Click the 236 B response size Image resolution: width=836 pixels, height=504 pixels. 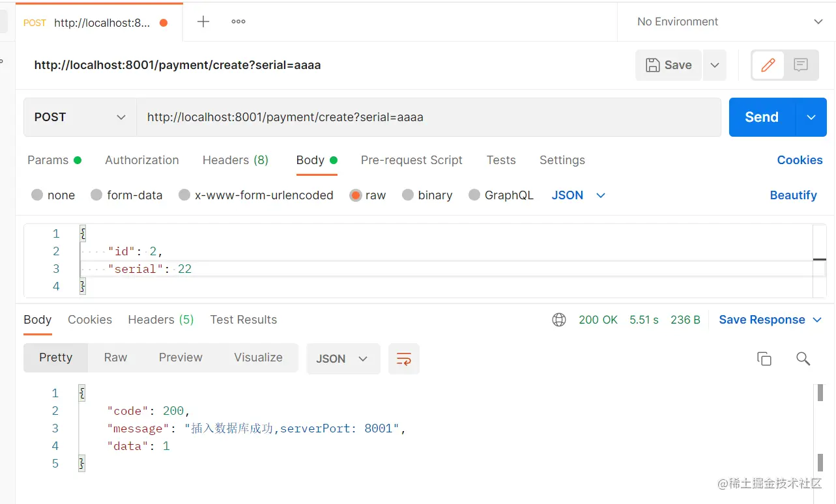point(685,320)
